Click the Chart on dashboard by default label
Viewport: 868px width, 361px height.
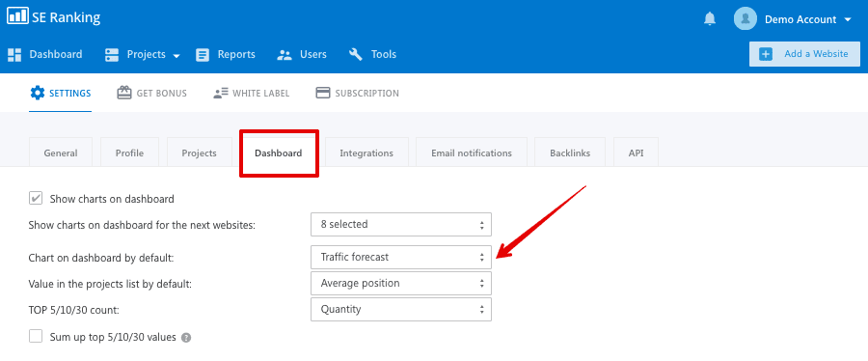tap(101, 258)
